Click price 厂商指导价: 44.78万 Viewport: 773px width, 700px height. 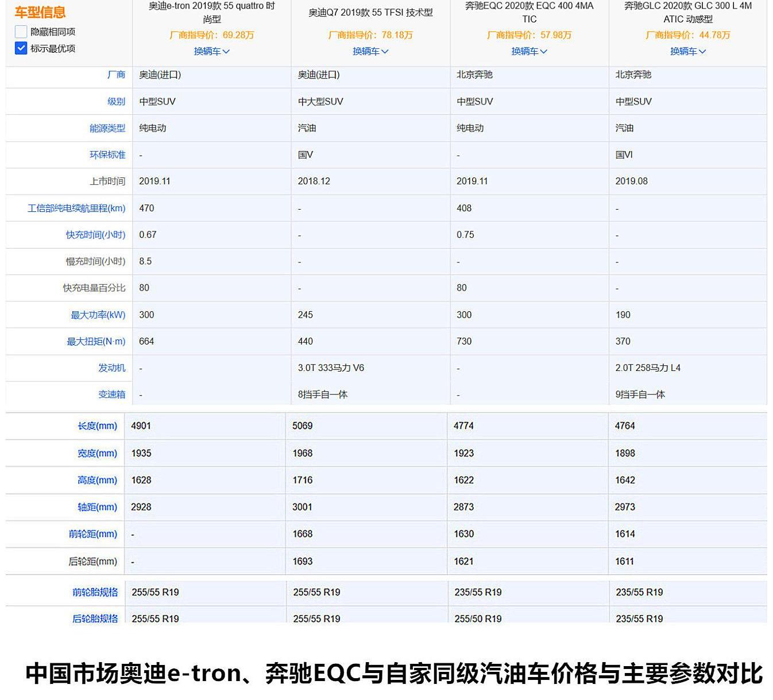pos(688,35)
